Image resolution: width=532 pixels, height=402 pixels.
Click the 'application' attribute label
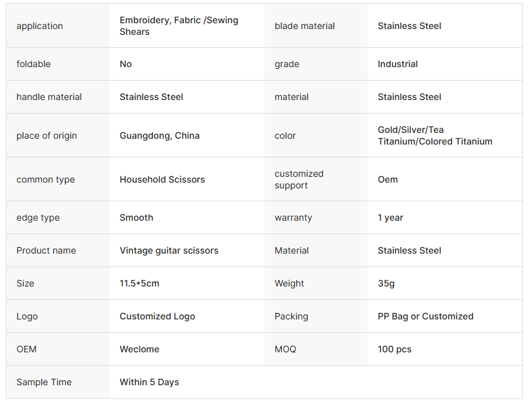40,26
